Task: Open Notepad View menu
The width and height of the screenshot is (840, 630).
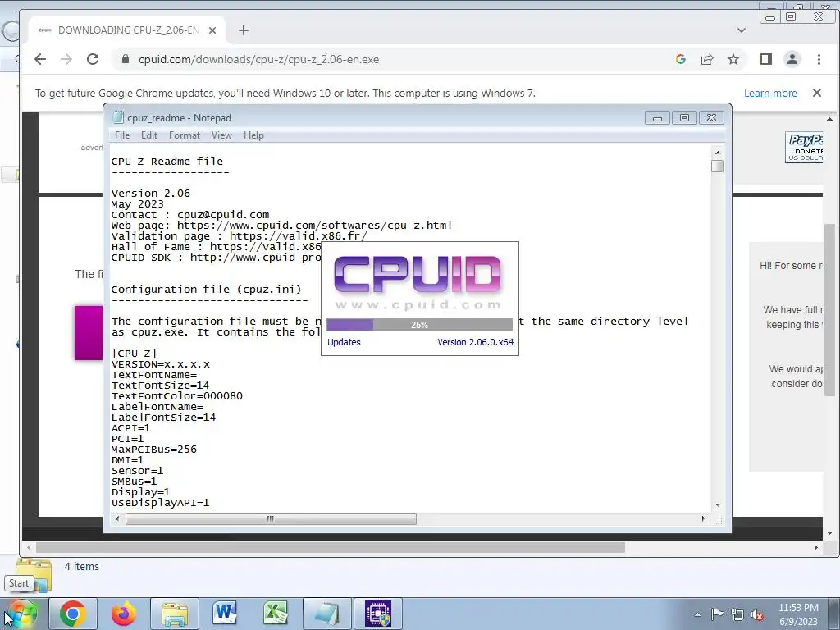Action: 221,135
